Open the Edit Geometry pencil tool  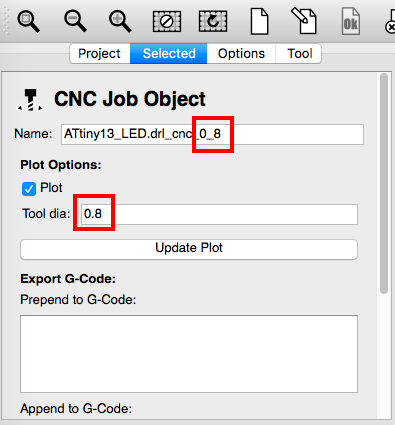304,21
